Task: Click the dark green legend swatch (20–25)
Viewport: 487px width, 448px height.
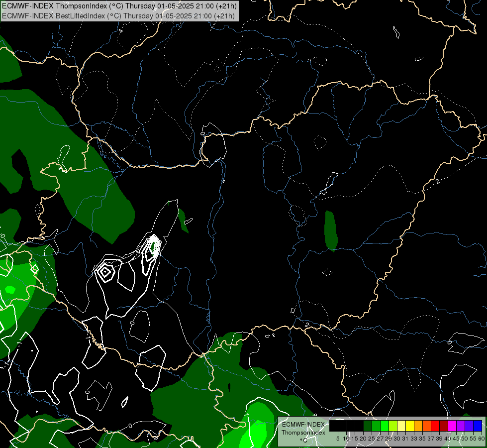Action: 368,426
